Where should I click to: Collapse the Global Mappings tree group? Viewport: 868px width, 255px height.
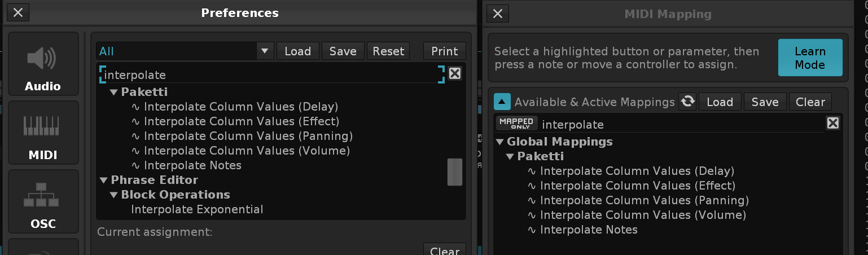point(499,142)
